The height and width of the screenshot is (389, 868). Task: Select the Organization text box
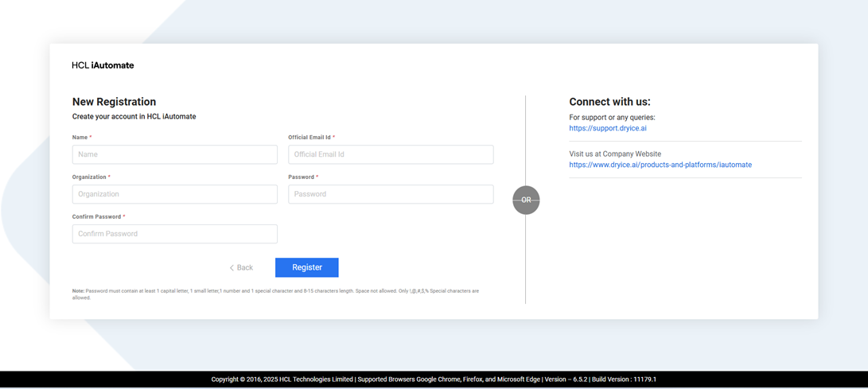pos(174,194)
